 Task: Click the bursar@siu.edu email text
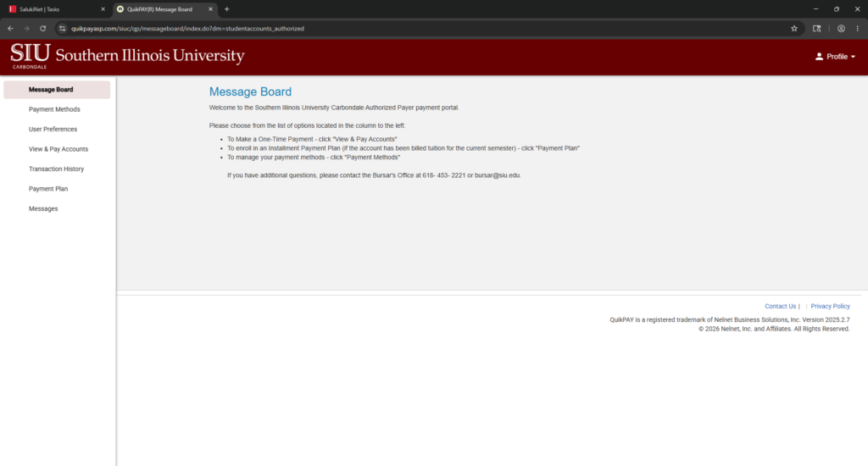coord(497,175)
